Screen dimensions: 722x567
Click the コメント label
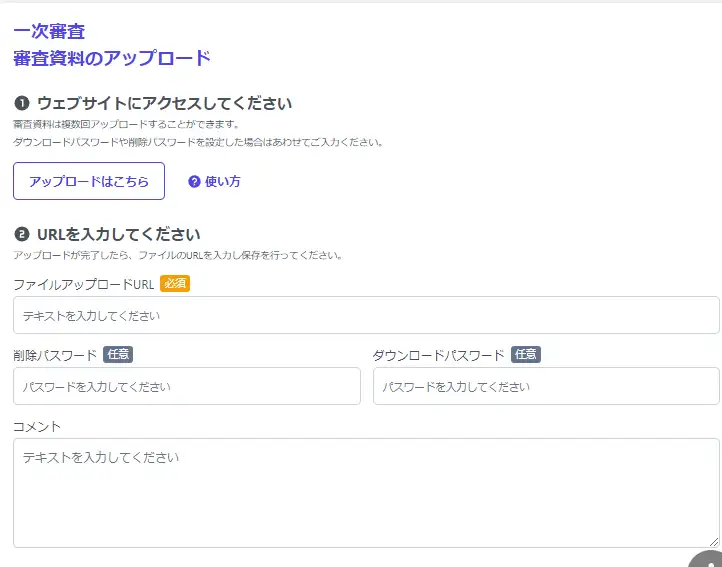37,426
